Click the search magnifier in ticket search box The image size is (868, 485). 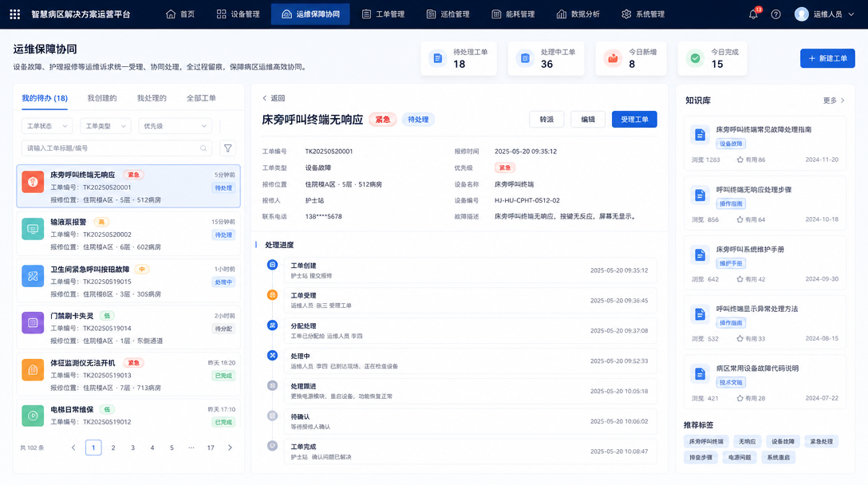[203, 148]
